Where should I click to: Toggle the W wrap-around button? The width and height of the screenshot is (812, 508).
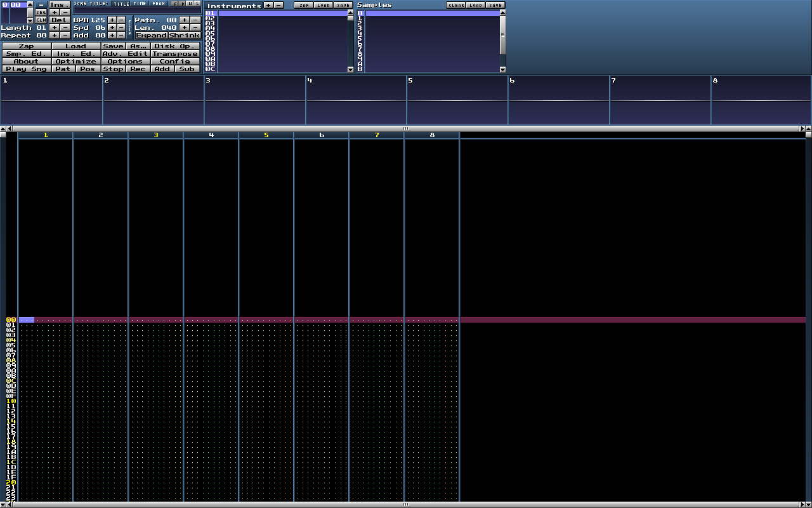click(x=190, y=4)
